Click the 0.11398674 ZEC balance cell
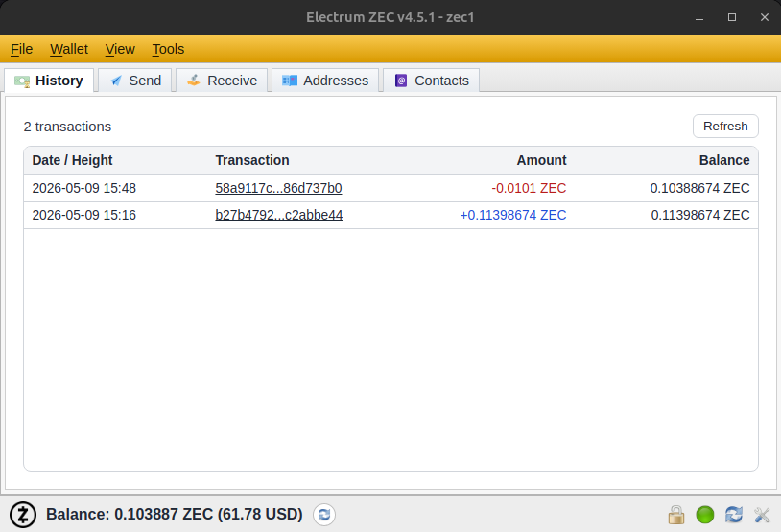781x532 pixels. (700, 215)
